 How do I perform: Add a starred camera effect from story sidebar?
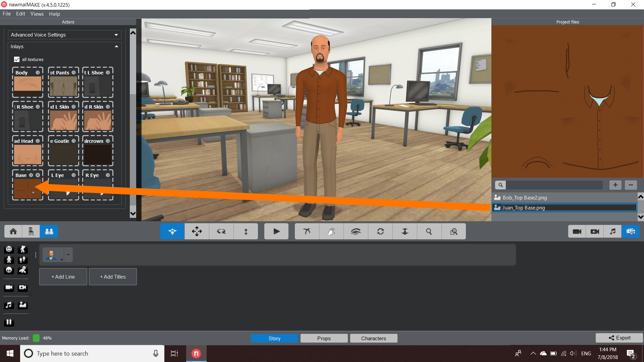point(23,287)
